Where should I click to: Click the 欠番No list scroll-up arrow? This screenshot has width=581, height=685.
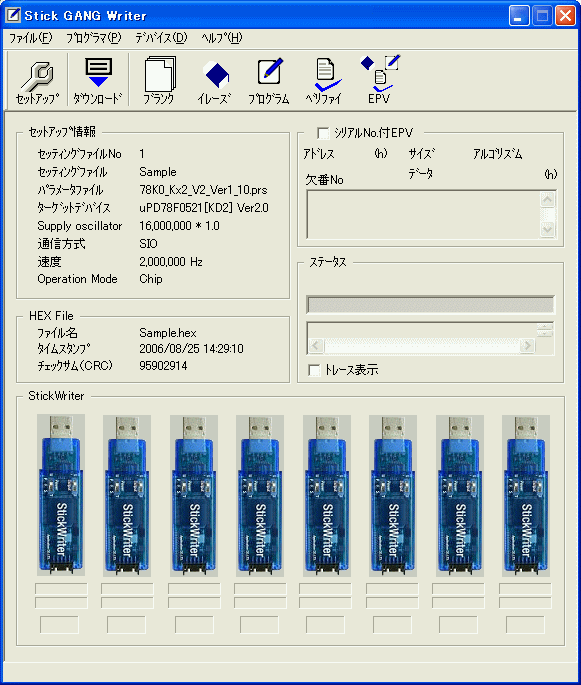[547, 200]
